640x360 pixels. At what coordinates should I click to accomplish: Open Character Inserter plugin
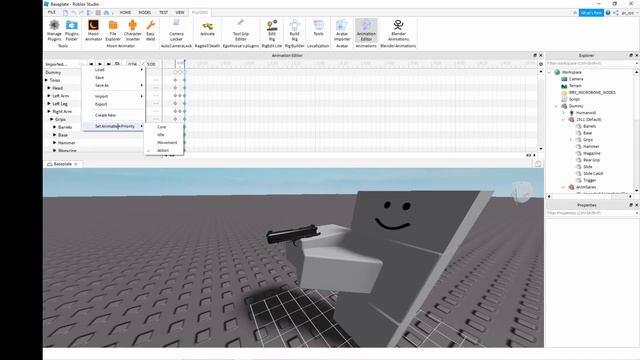(133, 30)
